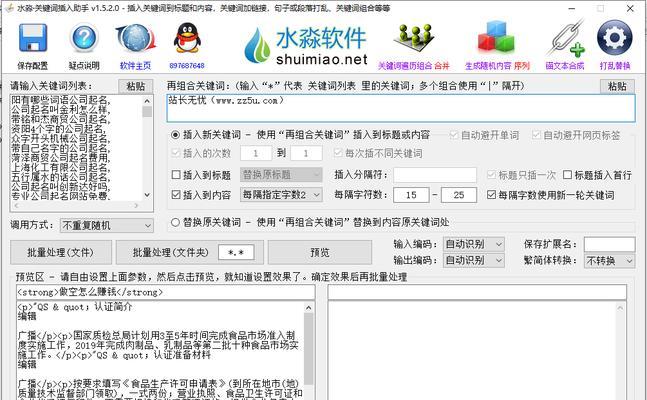This screenshot has width=647, height=400.
Task: Click the keyword list horizontal scrollbar
Action: [77, 205]
